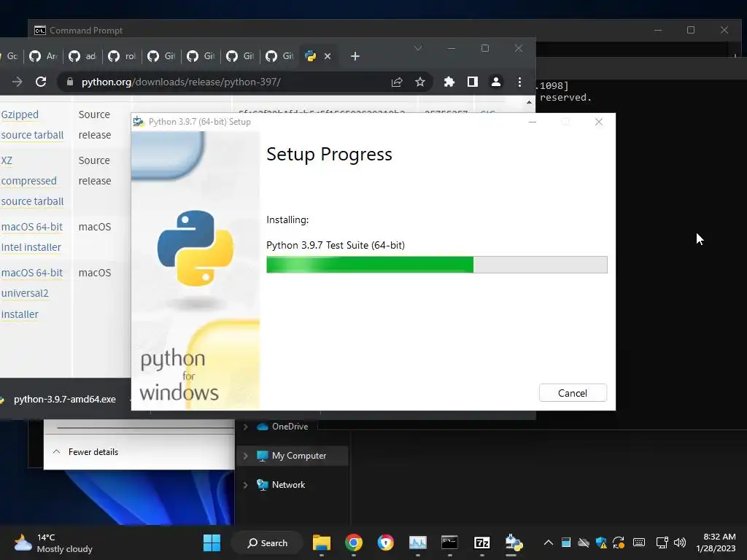Open weather widget showing 14°C
The height and width of the screenshot is (560, 747).
coord(53,542)
